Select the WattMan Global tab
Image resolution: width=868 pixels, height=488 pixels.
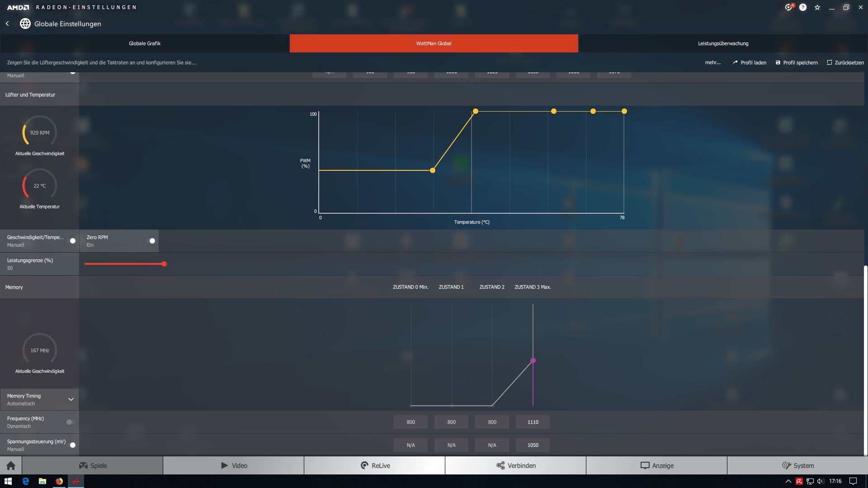434,43
